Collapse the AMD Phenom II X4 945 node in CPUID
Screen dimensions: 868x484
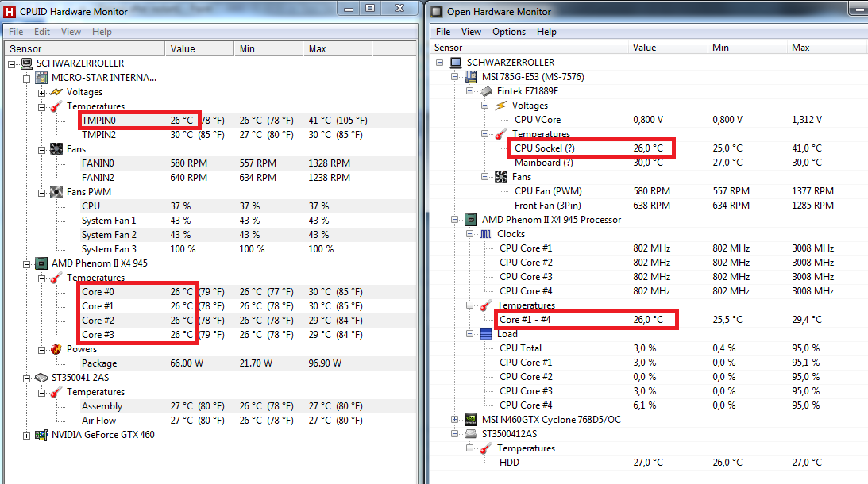pyautogui.click(x=26, y=264)
